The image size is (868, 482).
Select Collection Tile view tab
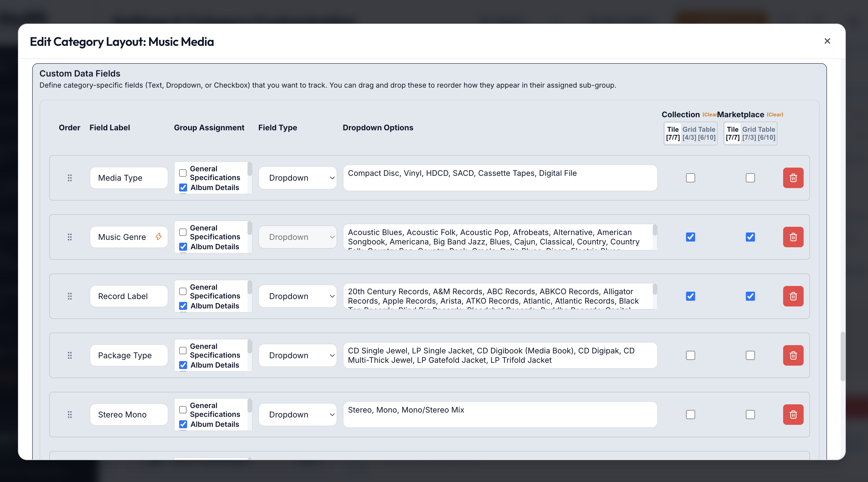(673, 133)
